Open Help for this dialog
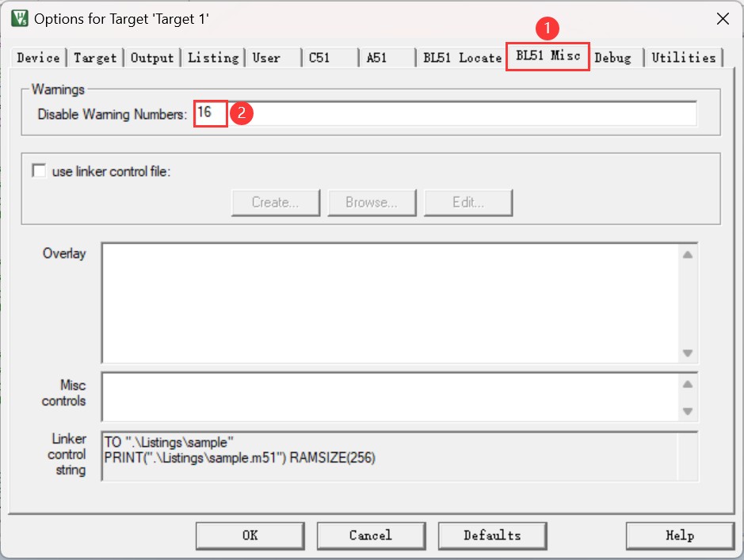744x560 pixels. click(x=680, y=535)
